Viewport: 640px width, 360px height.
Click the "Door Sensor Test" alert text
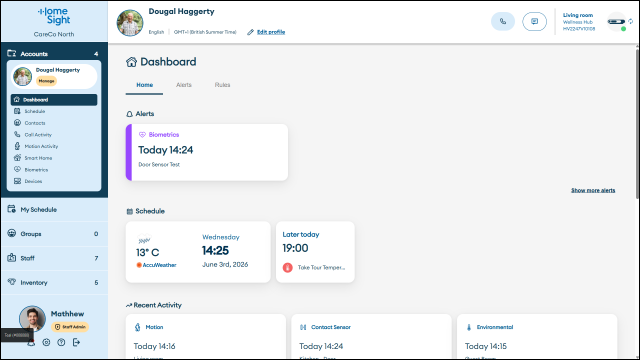click(159, 164)
